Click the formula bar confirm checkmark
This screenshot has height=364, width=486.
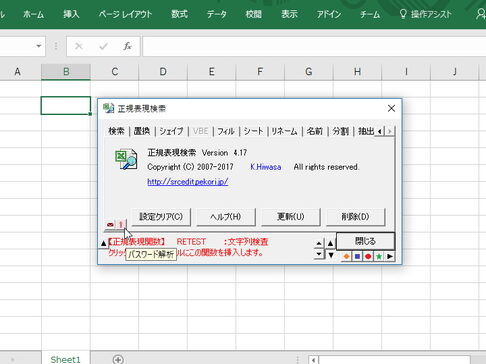coord(103,46)
